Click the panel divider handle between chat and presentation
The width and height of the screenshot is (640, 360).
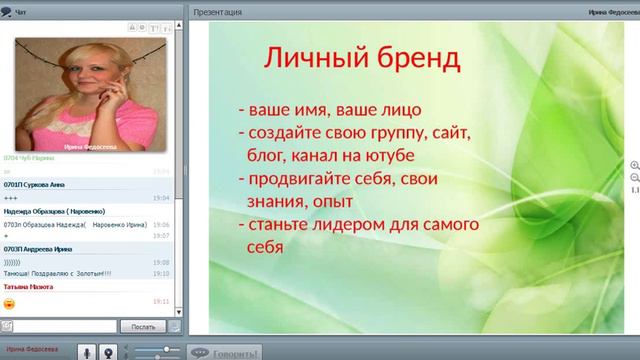185,170
